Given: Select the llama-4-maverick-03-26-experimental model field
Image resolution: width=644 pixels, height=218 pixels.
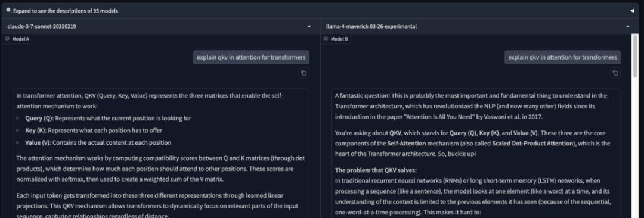Looking at the screenshot, I should (x=479, y=26).
